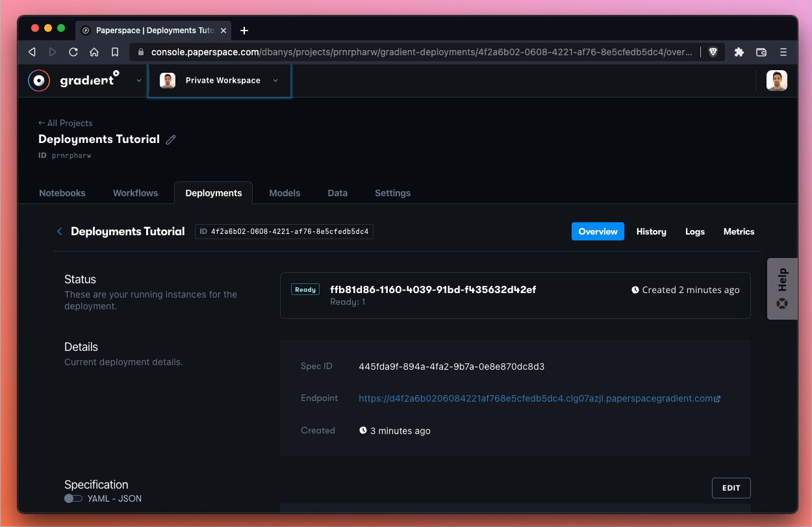The height and width of the screenshot is (527, 812).
Task: Open the Data tab
Action: click(x=338, y=193)
